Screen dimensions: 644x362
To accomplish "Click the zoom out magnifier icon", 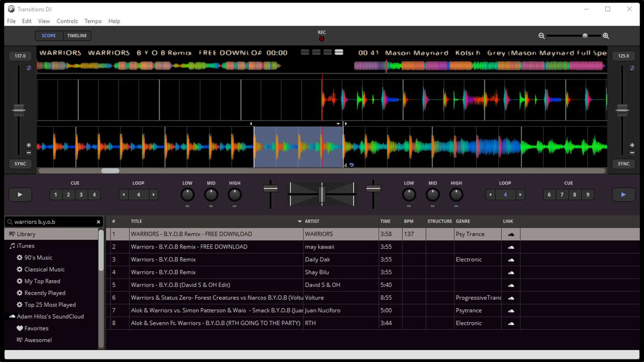I will point(542,36).
